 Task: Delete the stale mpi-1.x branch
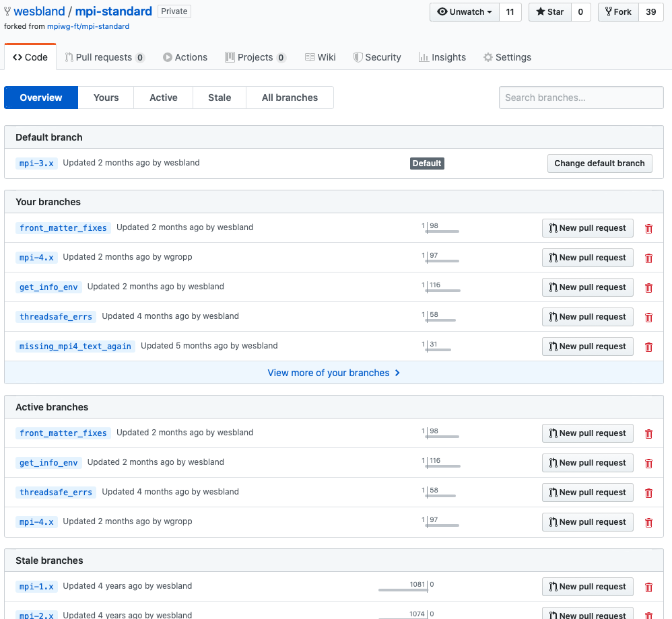coord(648,587)
